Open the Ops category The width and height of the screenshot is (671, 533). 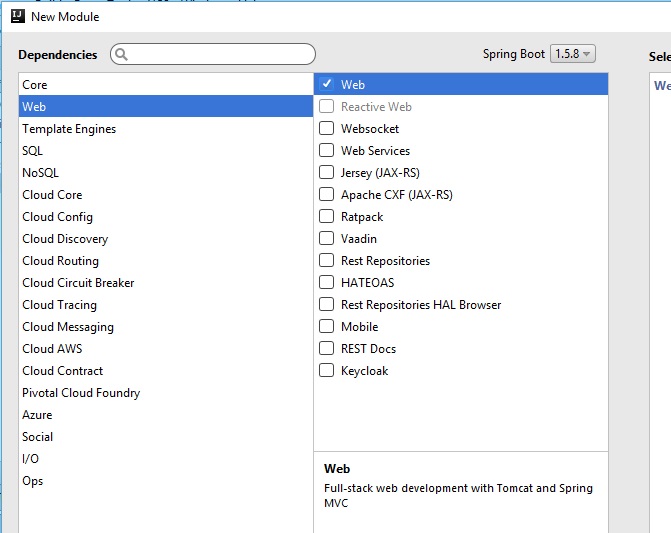[166, 481]
